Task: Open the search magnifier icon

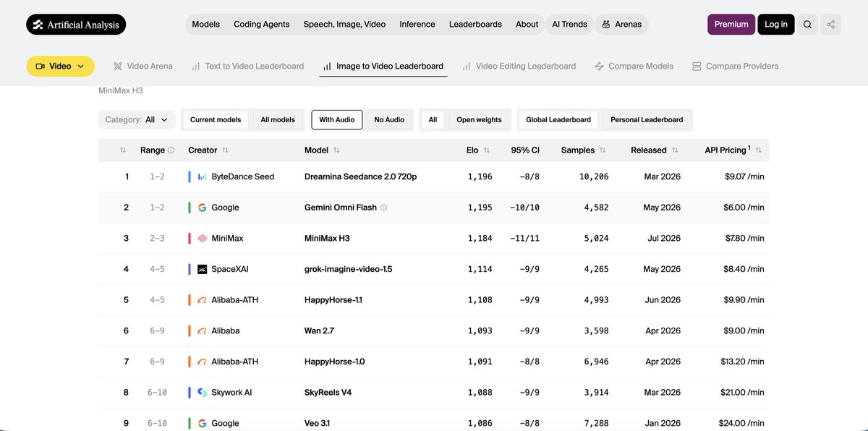Action: [x=807, y=25]
